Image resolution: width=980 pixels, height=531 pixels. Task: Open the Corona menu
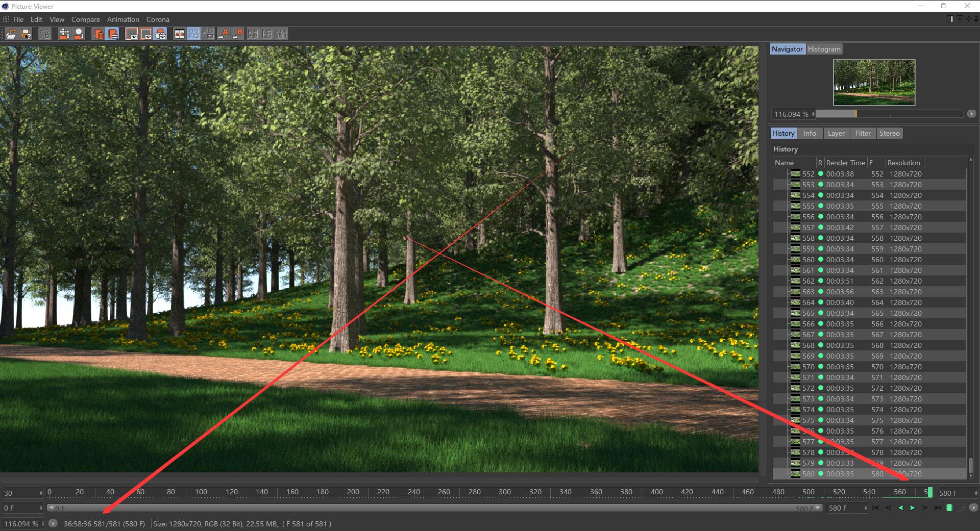pyautogui.click(x=158, y=19)
